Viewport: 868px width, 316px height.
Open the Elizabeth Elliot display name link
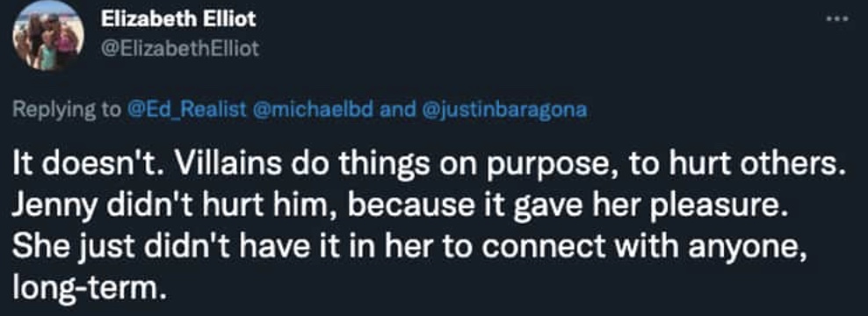pos(178,20)
